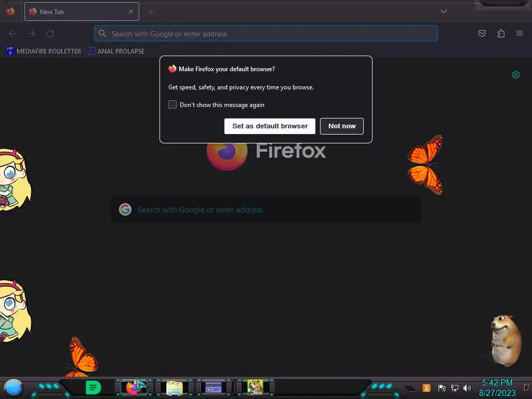Click the clock showing 5:42 PM
The width and height of the screenshot is (532, 399).
pos(497,383)
